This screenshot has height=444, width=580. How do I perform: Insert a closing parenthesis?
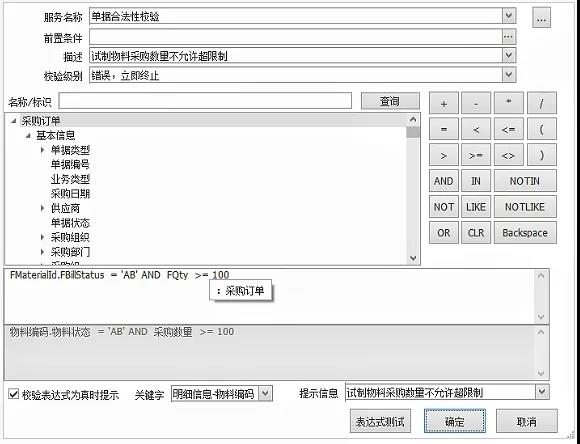click(542, 155)
